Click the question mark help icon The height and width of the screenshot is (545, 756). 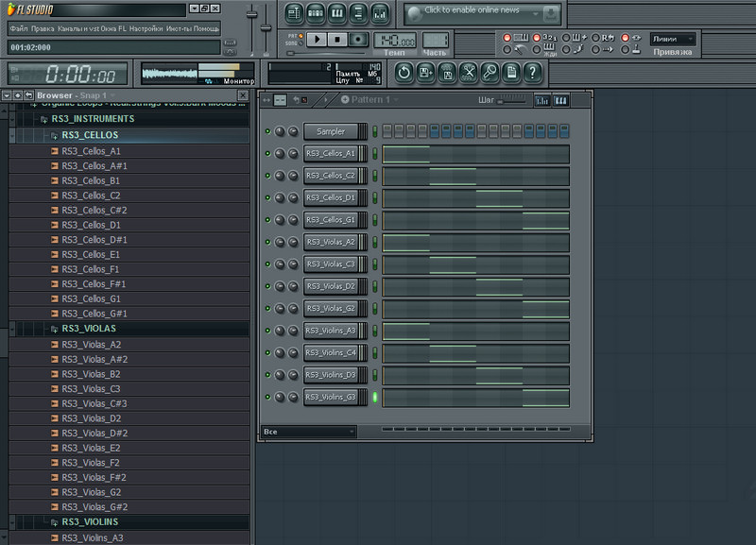point(533,72)
